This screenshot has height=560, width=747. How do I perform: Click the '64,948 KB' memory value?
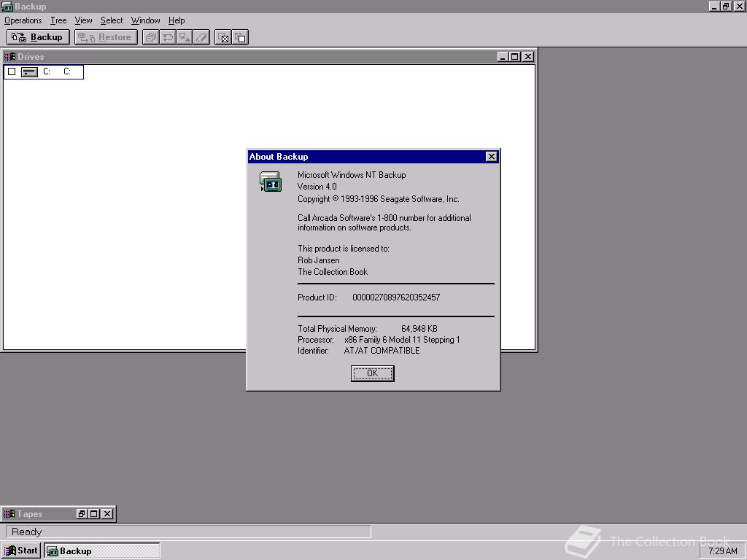click(419, 329)
